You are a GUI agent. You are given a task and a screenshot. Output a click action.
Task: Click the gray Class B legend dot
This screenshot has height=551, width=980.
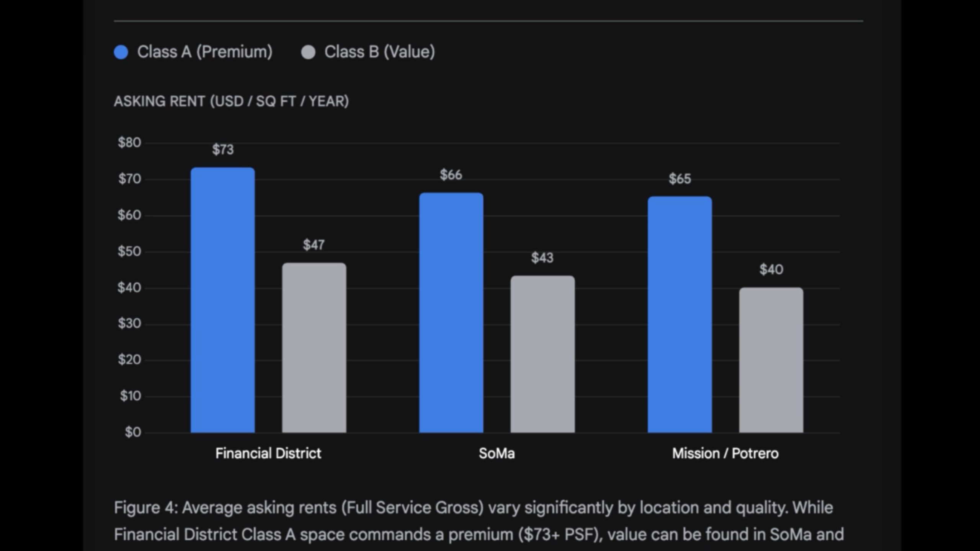click(308, 52)
